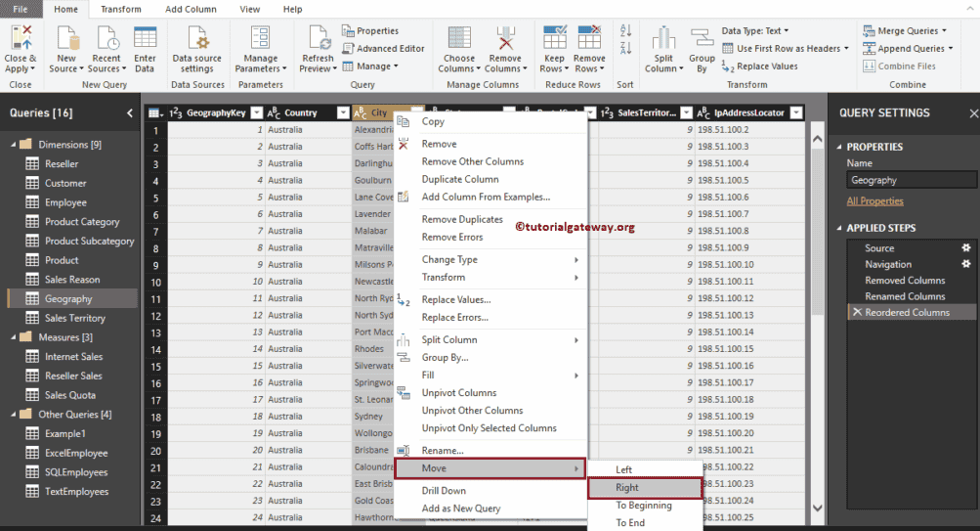
Task: Switch to the Transform tab
Action: point(120,9)
